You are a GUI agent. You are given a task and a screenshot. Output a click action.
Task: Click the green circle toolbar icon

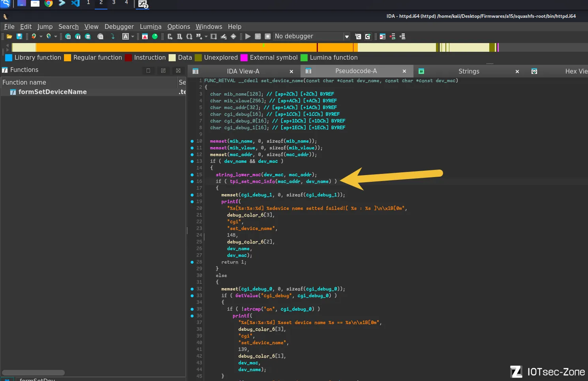coord(155,36)
